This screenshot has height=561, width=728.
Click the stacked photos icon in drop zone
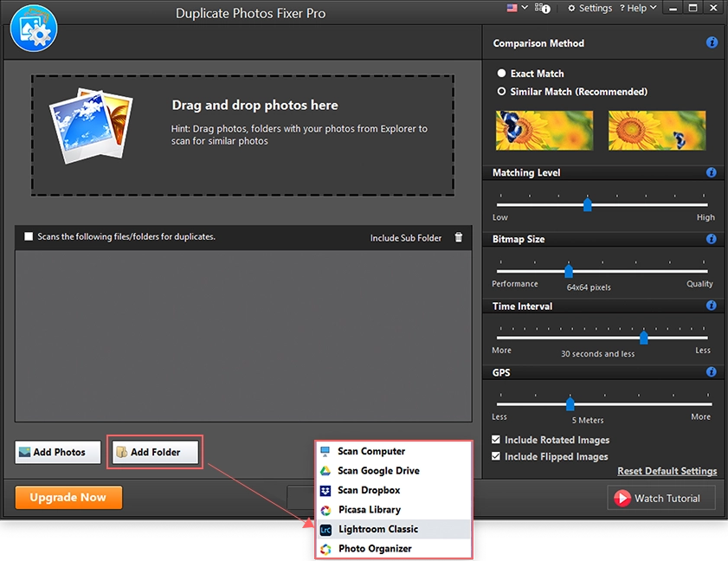point(91,126)
